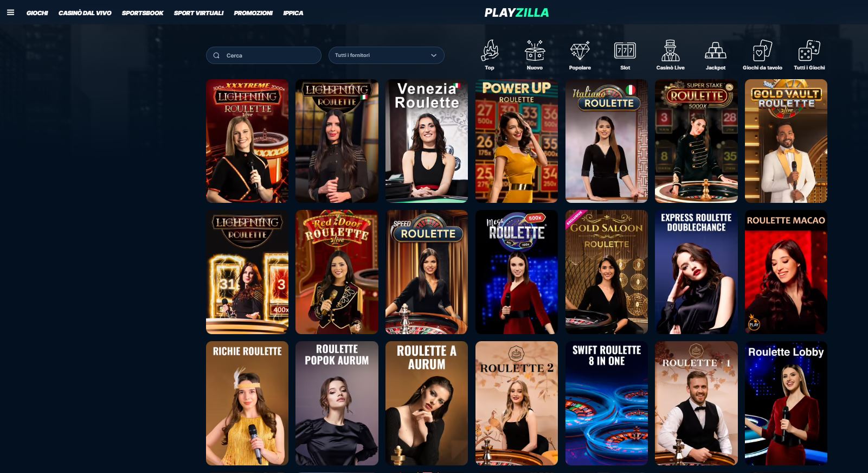Viewport: 868px width, 473px height.
Task: Open the hamburger menu icon
Action: point(10,12)
